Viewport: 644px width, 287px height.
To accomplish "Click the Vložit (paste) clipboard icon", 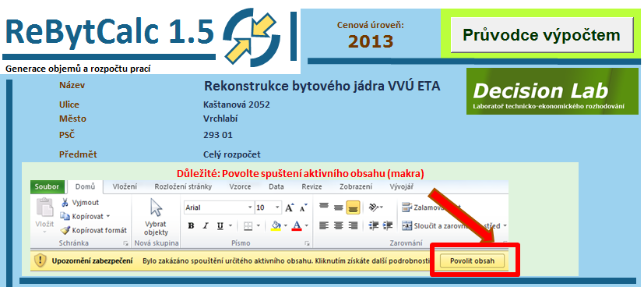I will click(x=44, y=208).
